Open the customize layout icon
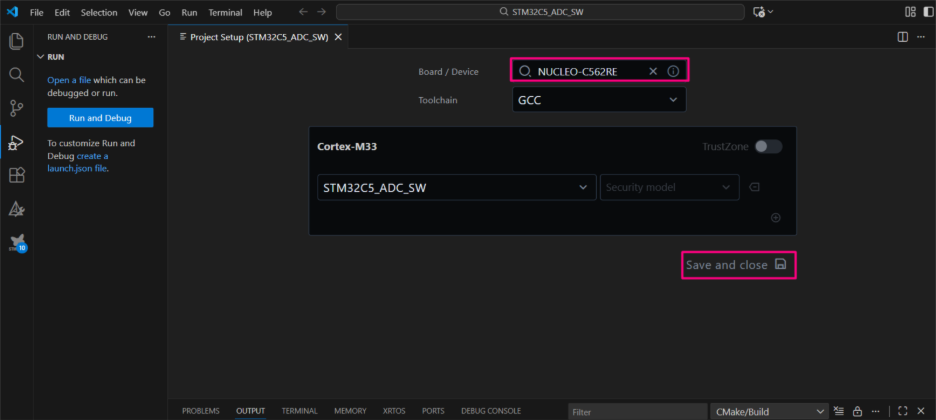Screen dimensions: 936x420 [910, 12]
